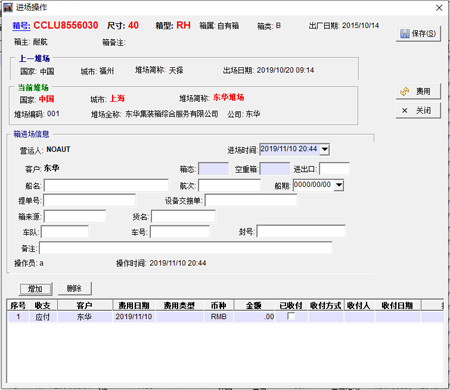The image size is (450, 390).
Task: Click the 关闭 close button
Action: tap(418, 110)
